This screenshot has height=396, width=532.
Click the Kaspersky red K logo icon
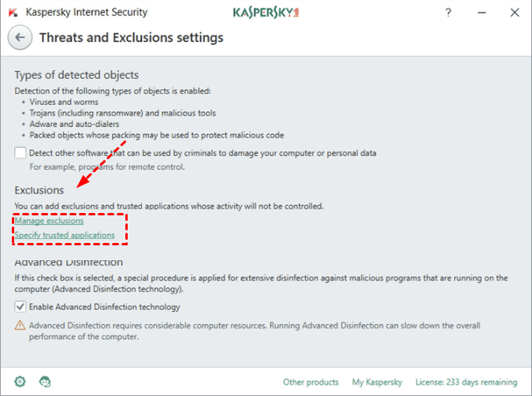(x=13, y=13)
